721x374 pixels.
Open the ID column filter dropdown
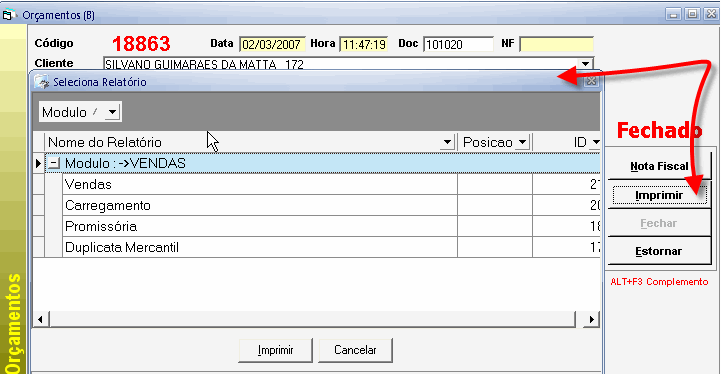click(595, 142)
